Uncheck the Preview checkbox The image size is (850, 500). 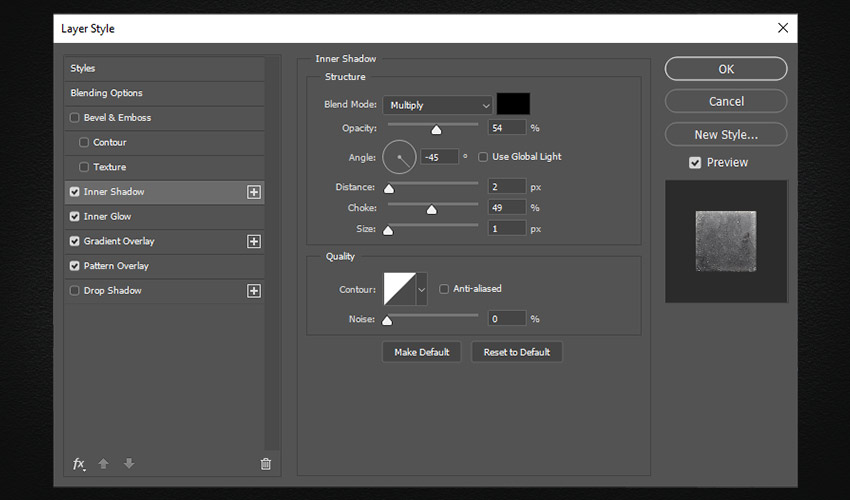695,162
